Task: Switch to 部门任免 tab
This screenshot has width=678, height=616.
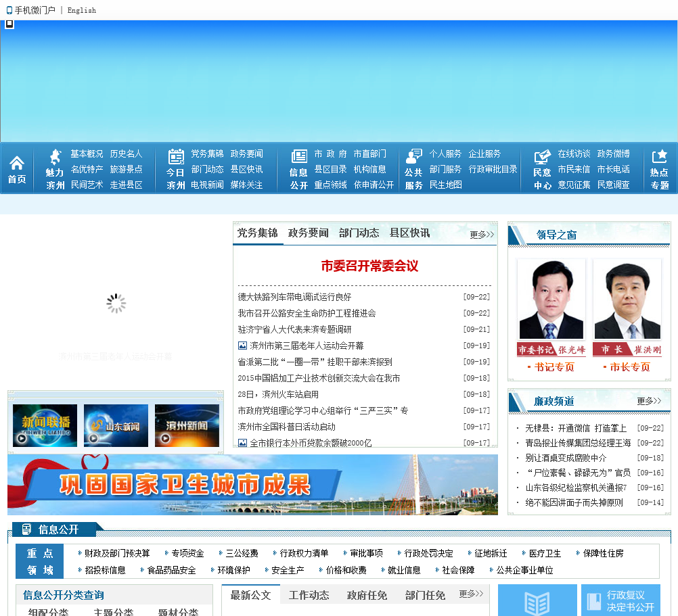Action: [x=425, y=596]
